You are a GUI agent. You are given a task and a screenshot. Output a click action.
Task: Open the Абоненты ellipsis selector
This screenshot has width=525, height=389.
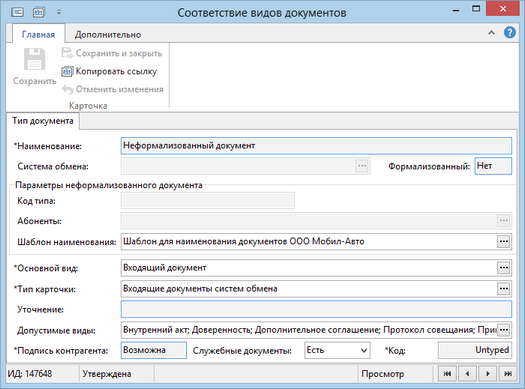point(504,221)
